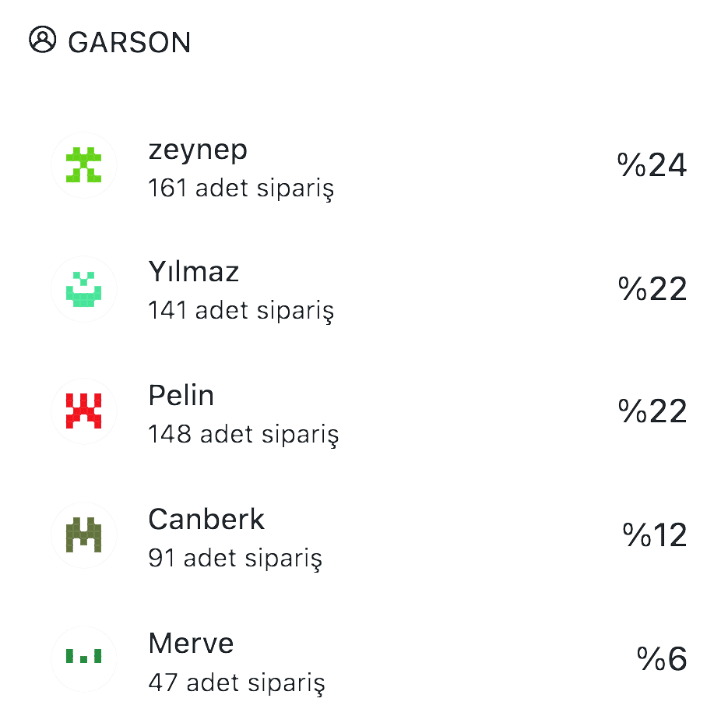Screen dimensions: 728x723
Task: Click the Canberk row
Action: coord(206,520)
